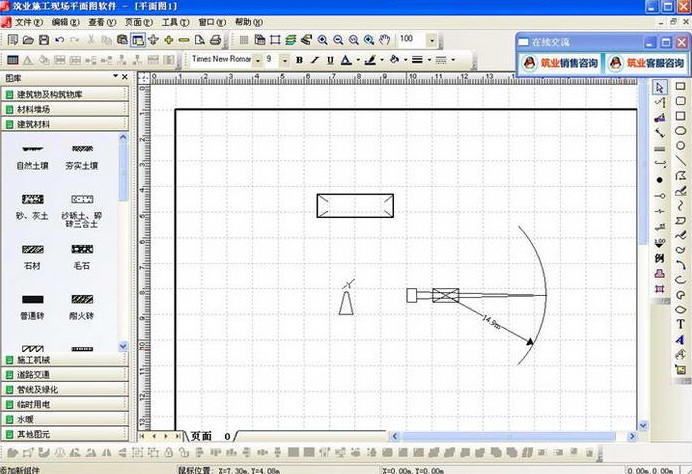Select the blue artistic text A tool
The width and height of the screenshot is (692, 474).
point(681,339)
